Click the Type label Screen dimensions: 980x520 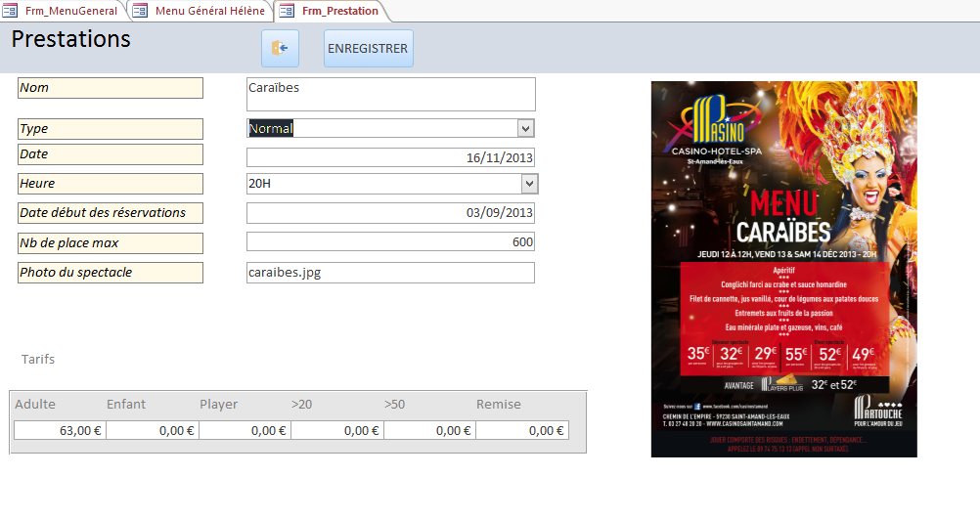point(111,129)
